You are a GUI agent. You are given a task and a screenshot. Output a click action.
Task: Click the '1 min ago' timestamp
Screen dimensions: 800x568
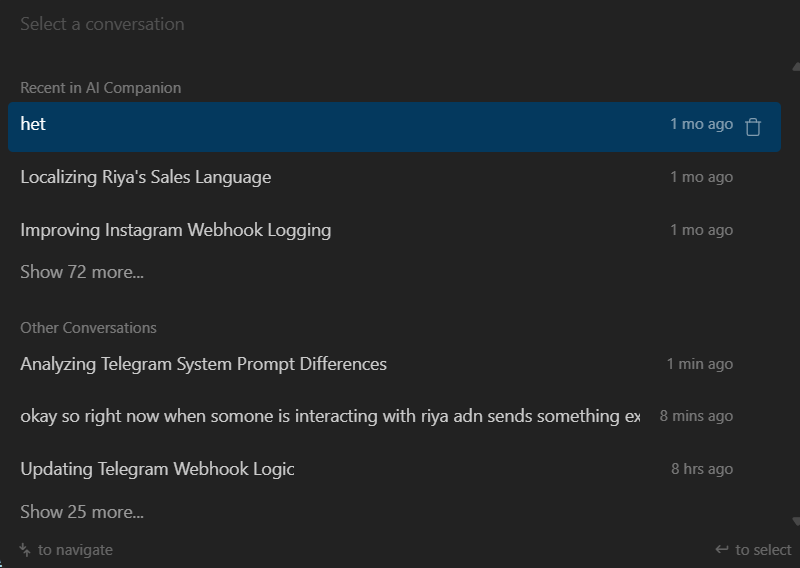[x=699, y=364]
